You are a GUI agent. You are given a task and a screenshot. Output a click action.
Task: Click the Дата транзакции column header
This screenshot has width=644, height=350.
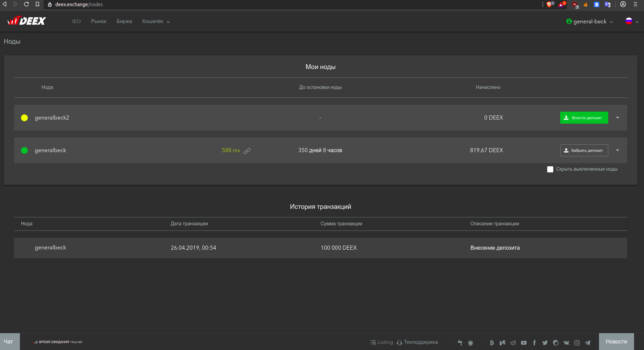[189, 224]
